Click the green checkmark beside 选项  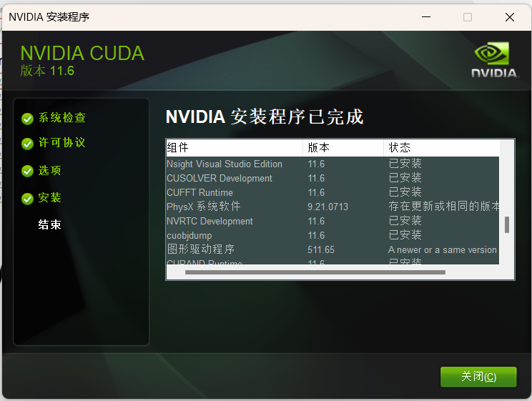point(27,172)
